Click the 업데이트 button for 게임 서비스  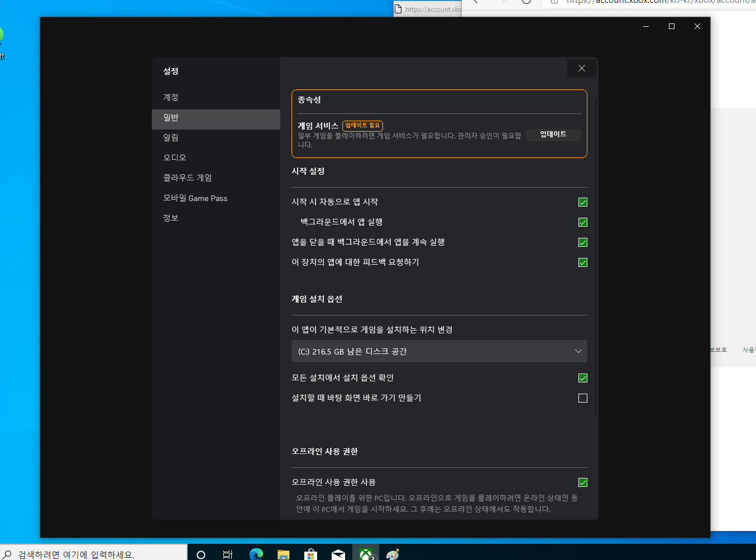click(x=553, y=135)
